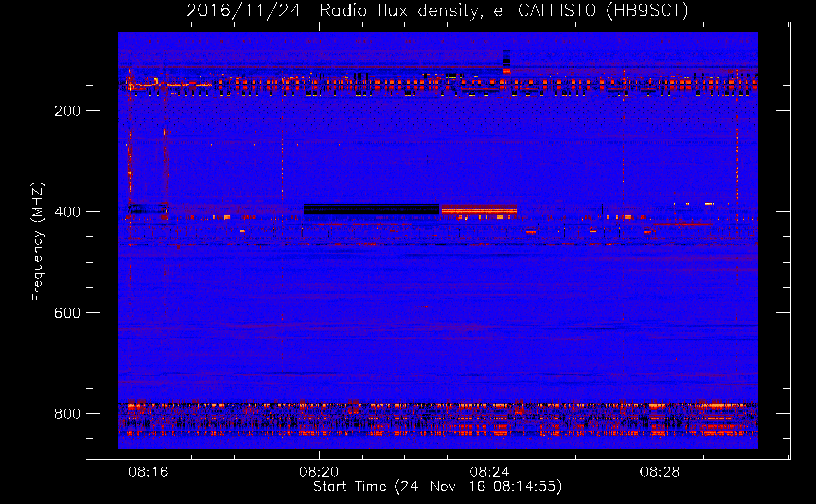Viewport: 816px width, 504px height.
Task: Click the 08:28 time tick label
Action: point(660,472)
